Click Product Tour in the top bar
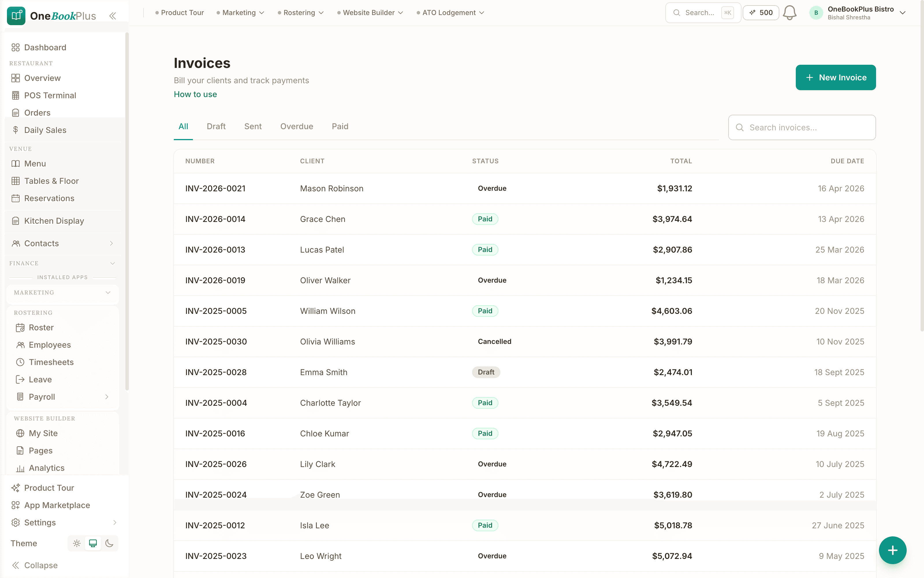Screen dimensions: 924x578 (x=179, y=13)
